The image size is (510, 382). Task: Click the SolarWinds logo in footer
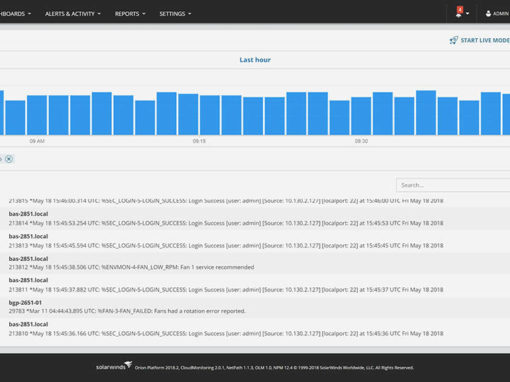(114, 366)
